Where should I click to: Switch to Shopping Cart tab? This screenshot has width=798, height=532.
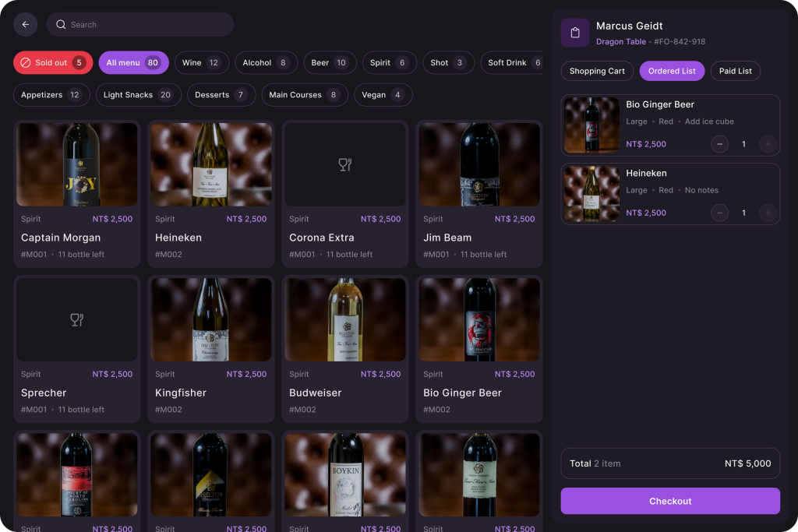pyautogui.click(x=597, y=71)
